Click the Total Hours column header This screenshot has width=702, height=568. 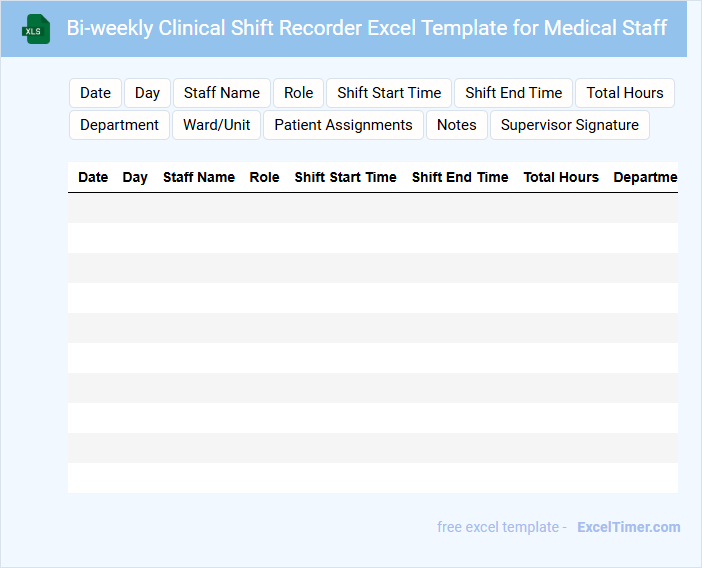pos(561,177)
